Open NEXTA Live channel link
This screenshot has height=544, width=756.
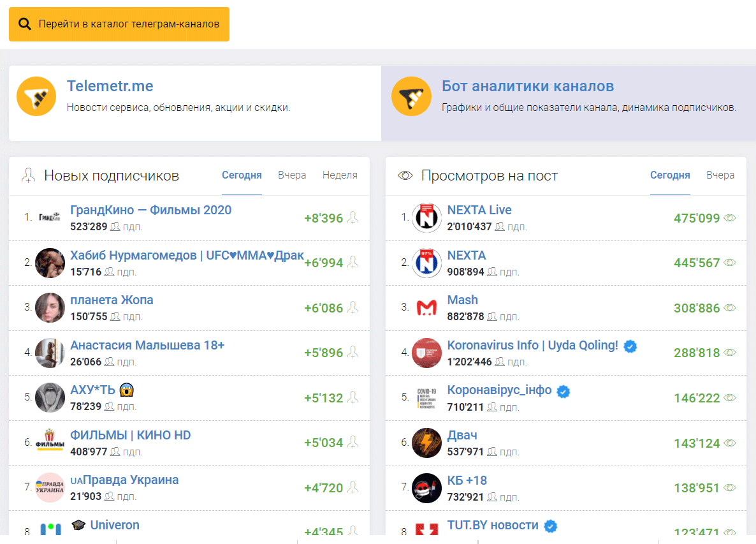[x=479, y=210]
